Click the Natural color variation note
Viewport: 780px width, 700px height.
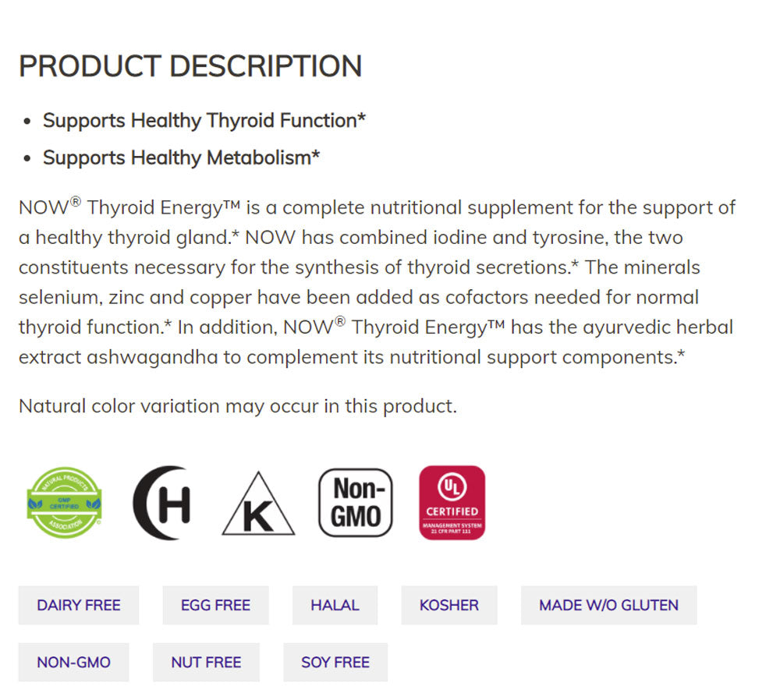(x=237, y=406)
